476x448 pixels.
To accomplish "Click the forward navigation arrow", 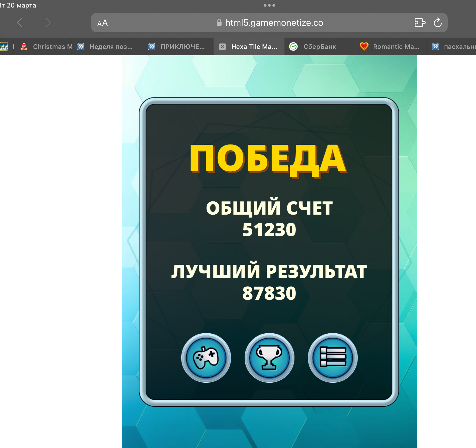I will (x=48, y=23).
